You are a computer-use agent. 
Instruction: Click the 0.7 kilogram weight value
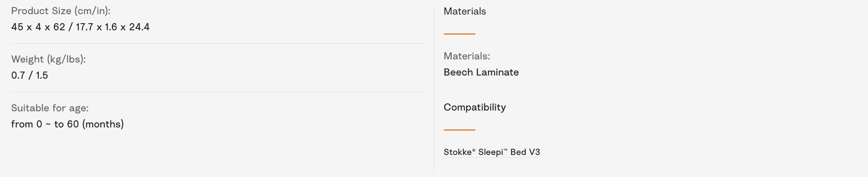point(18,76)
